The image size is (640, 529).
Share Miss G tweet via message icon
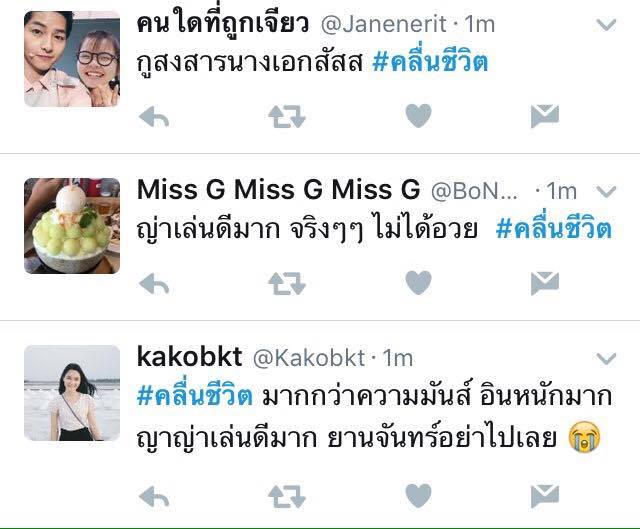[x=545, y=283]
